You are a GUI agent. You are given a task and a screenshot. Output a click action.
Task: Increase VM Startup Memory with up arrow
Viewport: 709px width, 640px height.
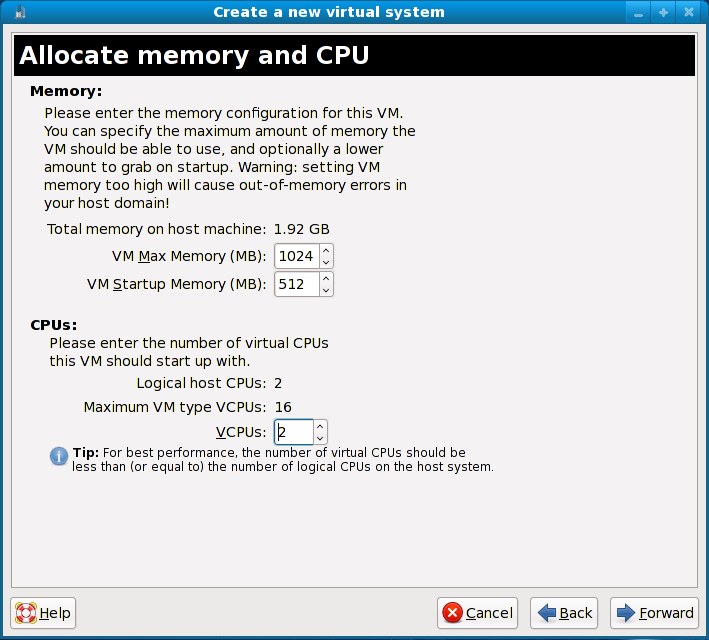tap(326, 278)
